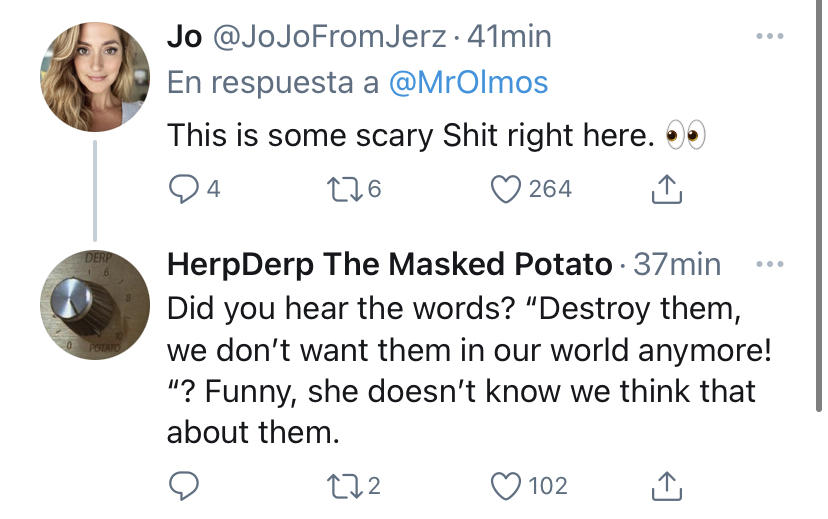Share Jo's tweet using the share icon
Screen dimensions: 828x519
click(666, 189)
